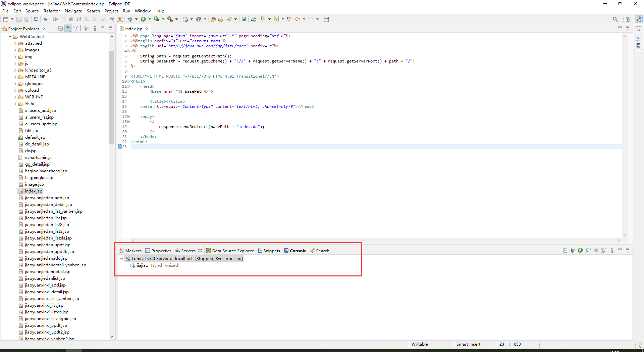Viewport: 644px width, 352px height.
Task: Publish to the server from Servers toolbar
Action: point(603,250)
